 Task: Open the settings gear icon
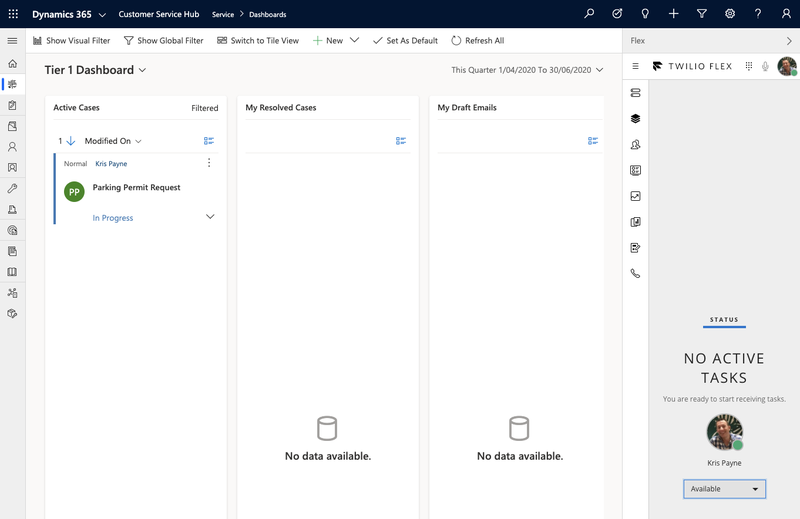point(730,14)
